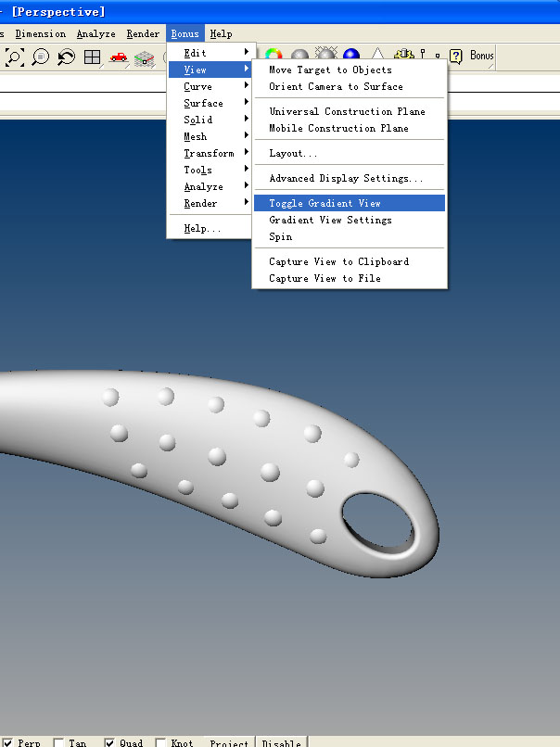Click the gray shaded sphere icon

point(299,54)
